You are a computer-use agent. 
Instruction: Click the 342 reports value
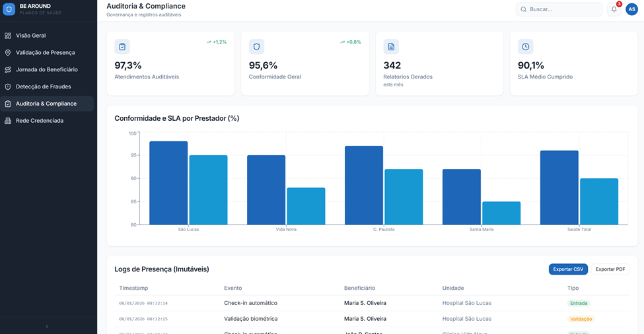click(x=392, y=65)
